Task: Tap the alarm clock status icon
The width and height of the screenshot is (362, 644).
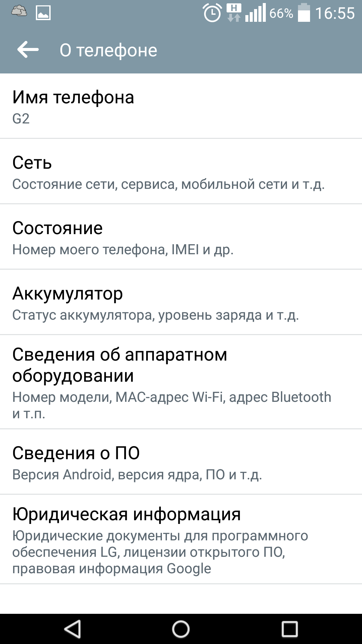Action: (x=212, y=13)
